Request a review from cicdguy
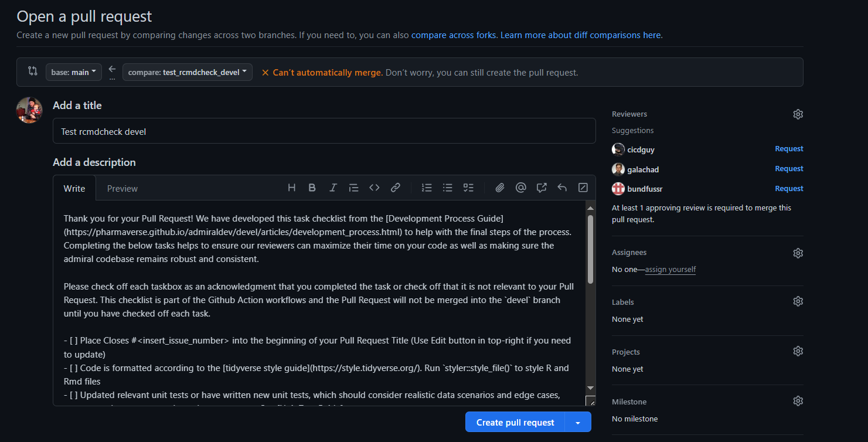 click(x=789, y=149)
